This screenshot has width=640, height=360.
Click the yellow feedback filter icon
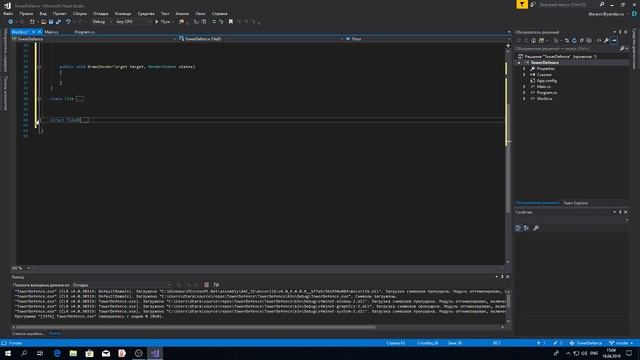point(522,4)
